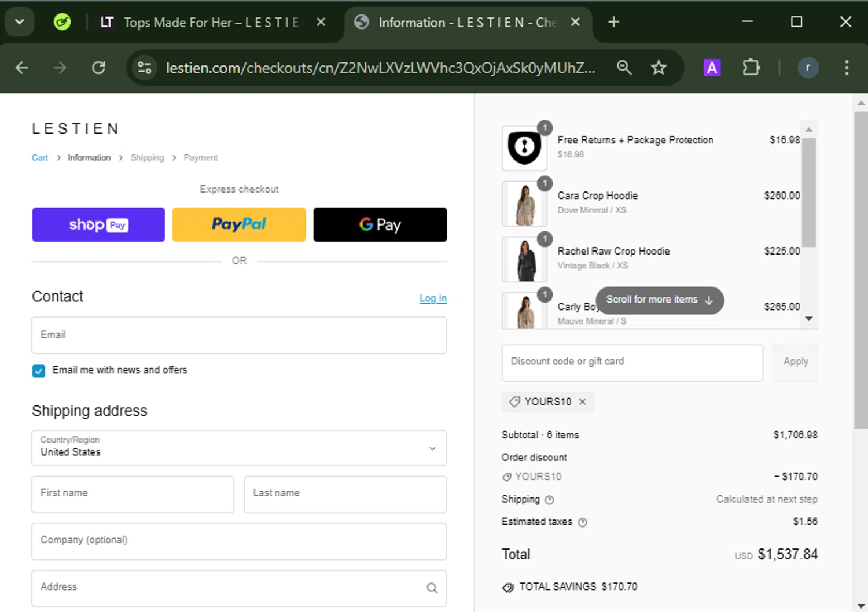Click the page scroll down arrow
The width and height of the screenshot is (868, 612).
(861, 606)
